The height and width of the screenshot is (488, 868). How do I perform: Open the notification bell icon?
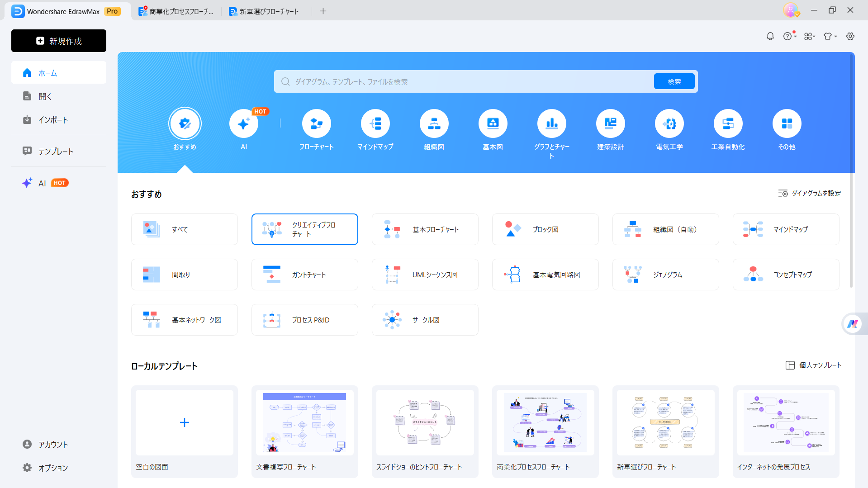770,36
